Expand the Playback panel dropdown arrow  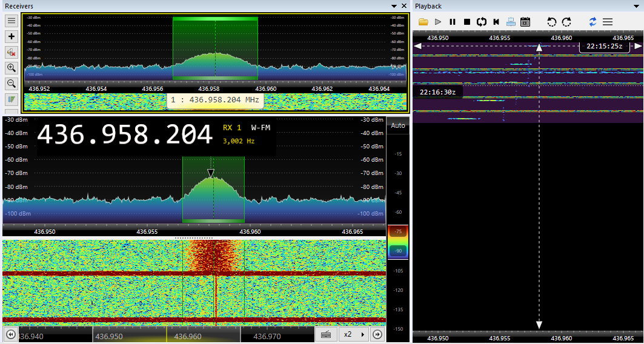coord(636,6)
